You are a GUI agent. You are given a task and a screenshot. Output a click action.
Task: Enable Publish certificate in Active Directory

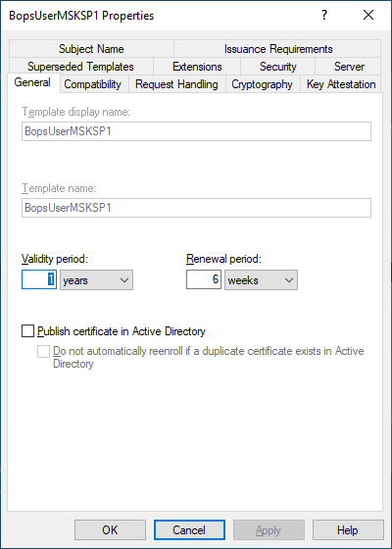(x=28, y=331)
